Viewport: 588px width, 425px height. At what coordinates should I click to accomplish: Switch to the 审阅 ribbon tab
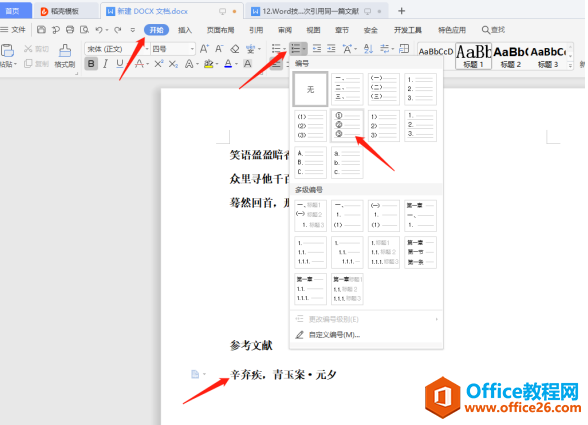tap(285, 30)
